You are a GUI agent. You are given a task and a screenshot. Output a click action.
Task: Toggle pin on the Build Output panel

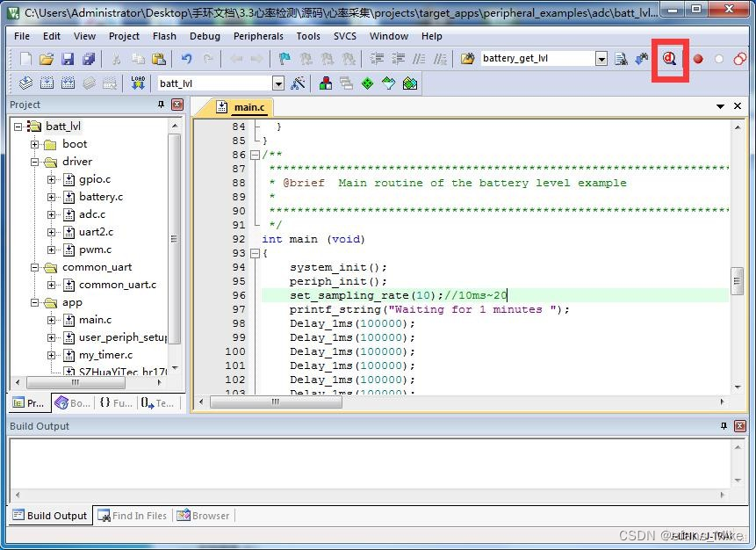(x=724, y=425)
